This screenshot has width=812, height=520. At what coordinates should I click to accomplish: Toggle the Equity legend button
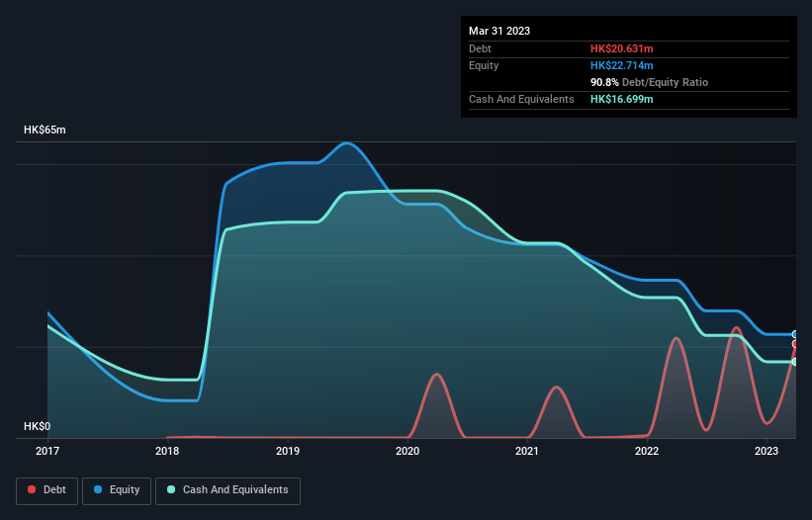tap(117, 490)
